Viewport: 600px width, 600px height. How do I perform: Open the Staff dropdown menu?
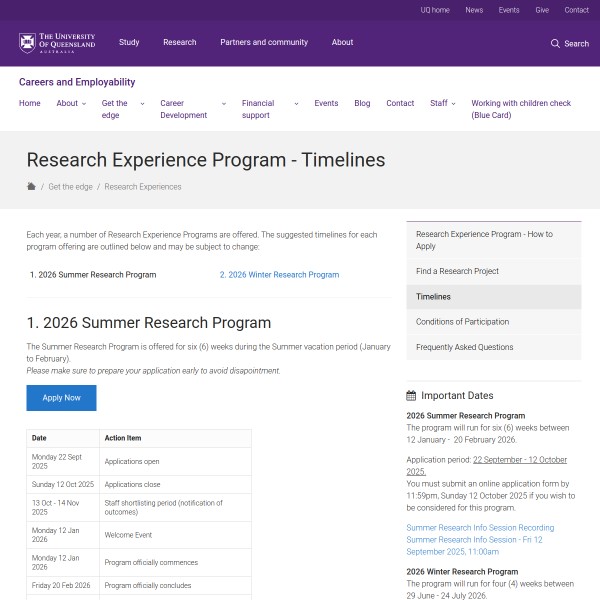(453, 104)
